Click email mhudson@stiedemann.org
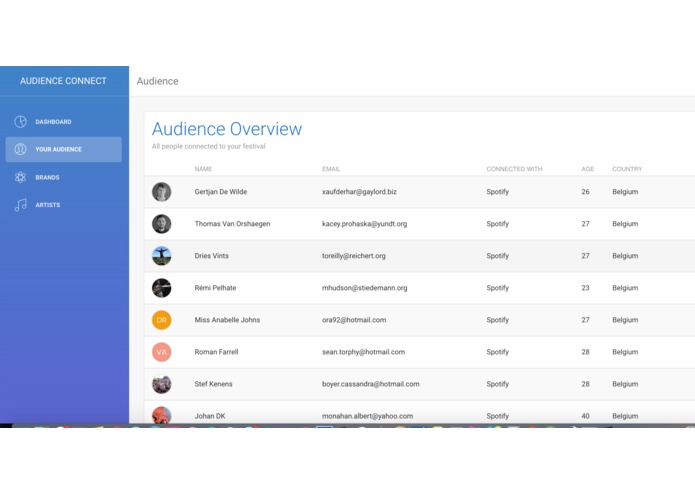This screenshot has width=695, height=494. [x=364, y=288]
